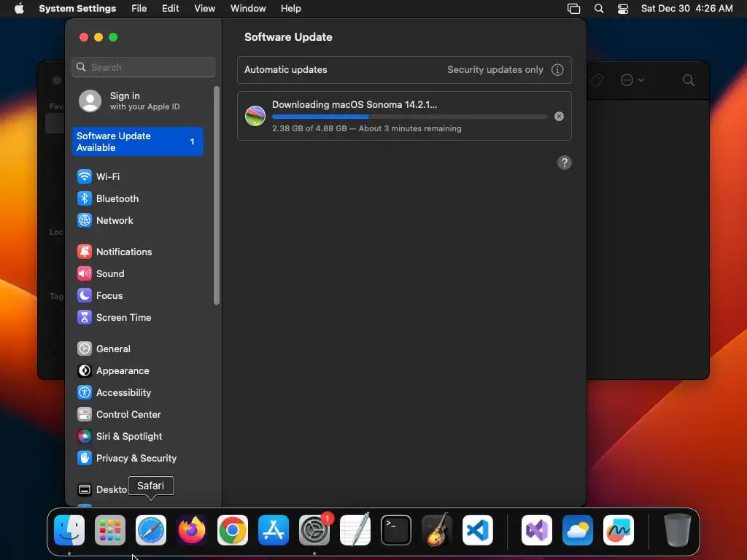Open the cloud weather app in Dock
This screenshot has width=747, height=560.
tap(578, 530)
